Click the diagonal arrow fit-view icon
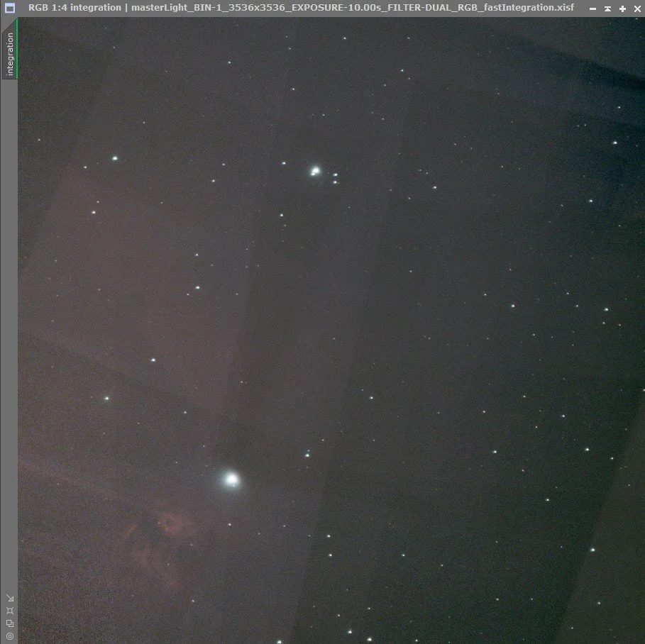 click(10, 598)
